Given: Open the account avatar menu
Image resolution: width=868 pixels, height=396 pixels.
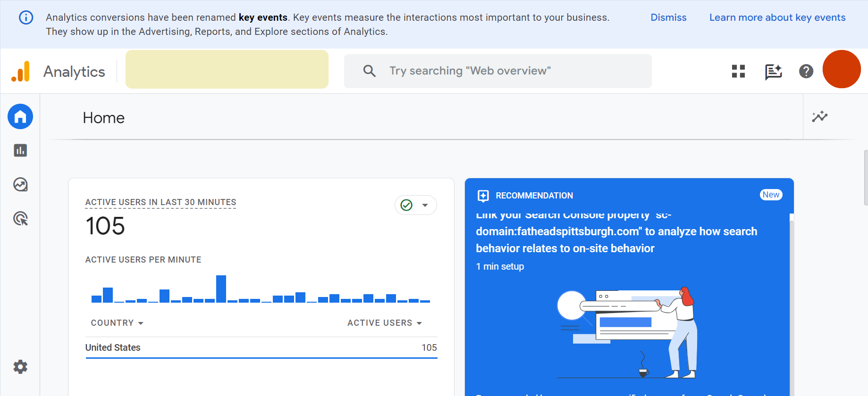Looking at the screenshot, I should [842, 69].
